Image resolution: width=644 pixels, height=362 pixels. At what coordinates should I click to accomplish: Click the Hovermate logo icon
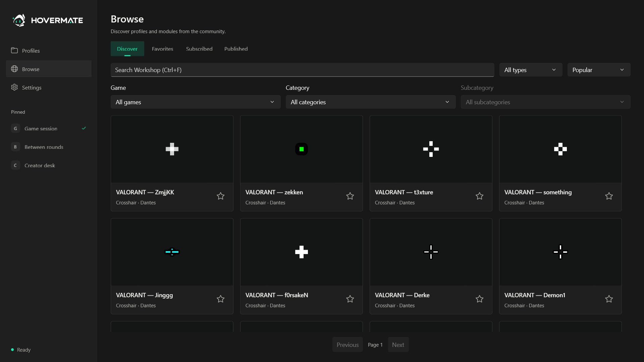(x=19, y=20)
